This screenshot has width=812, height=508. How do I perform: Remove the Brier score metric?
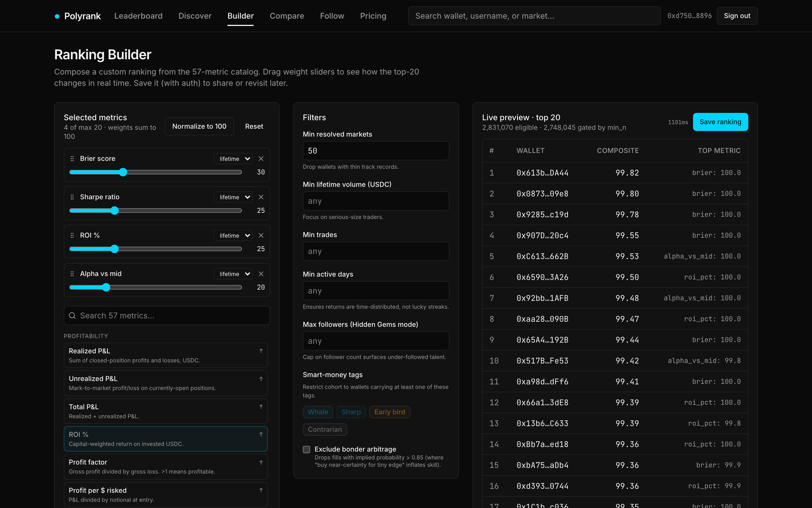[x=261, y=159]
